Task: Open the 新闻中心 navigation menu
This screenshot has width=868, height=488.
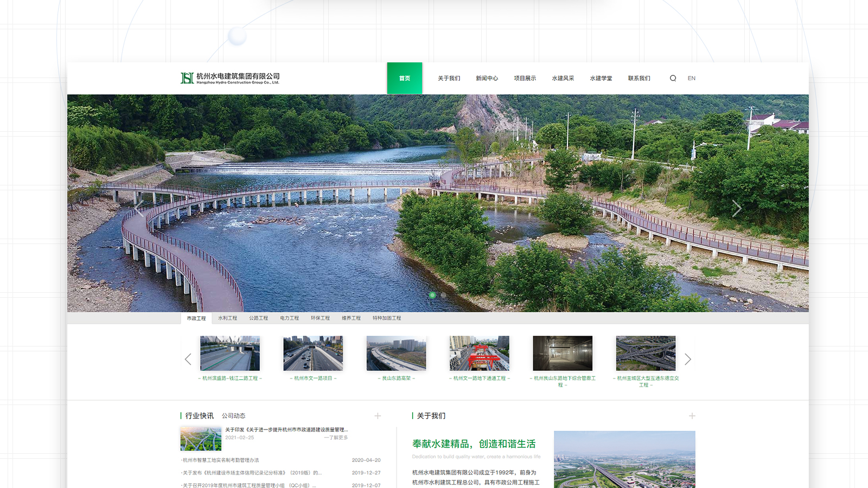Action: (487, 78)
